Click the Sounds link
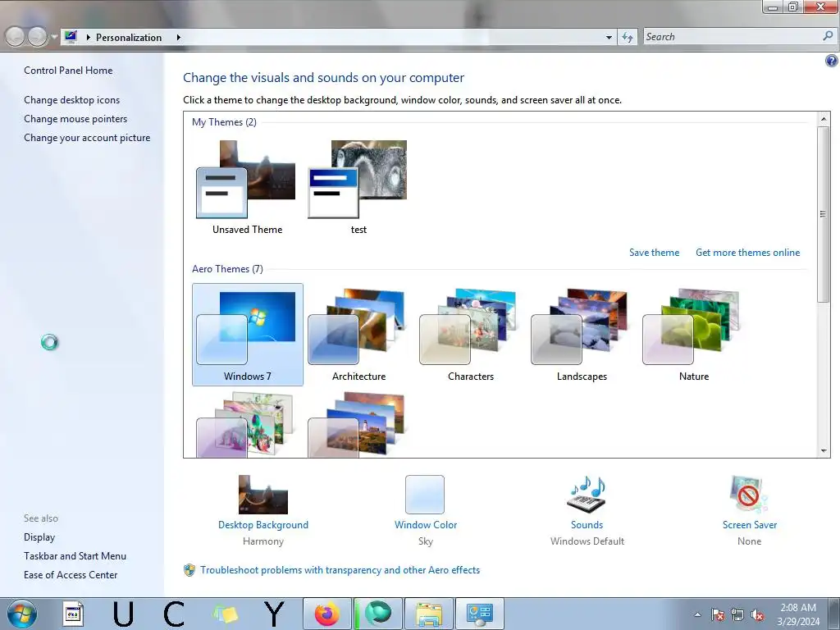Image resolution: width=840 pixels, height=630 pixels. 587,525
